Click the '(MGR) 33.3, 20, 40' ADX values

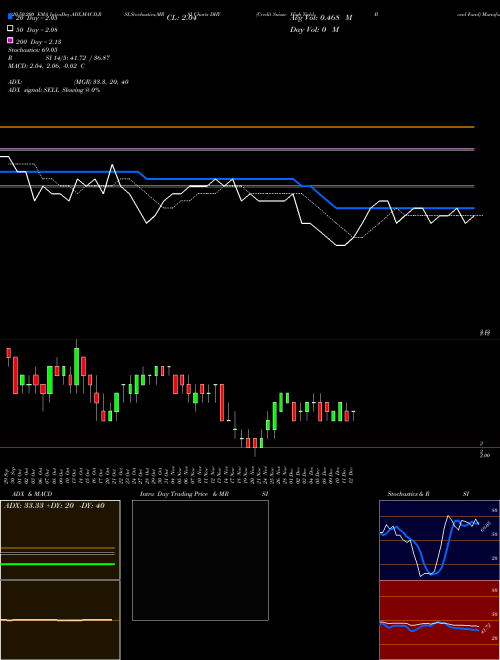point(101,82)
